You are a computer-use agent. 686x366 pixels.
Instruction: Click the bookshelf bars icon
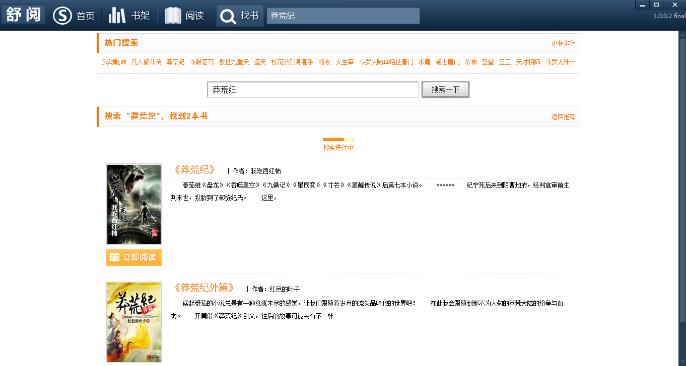click(x=117, y=16)
